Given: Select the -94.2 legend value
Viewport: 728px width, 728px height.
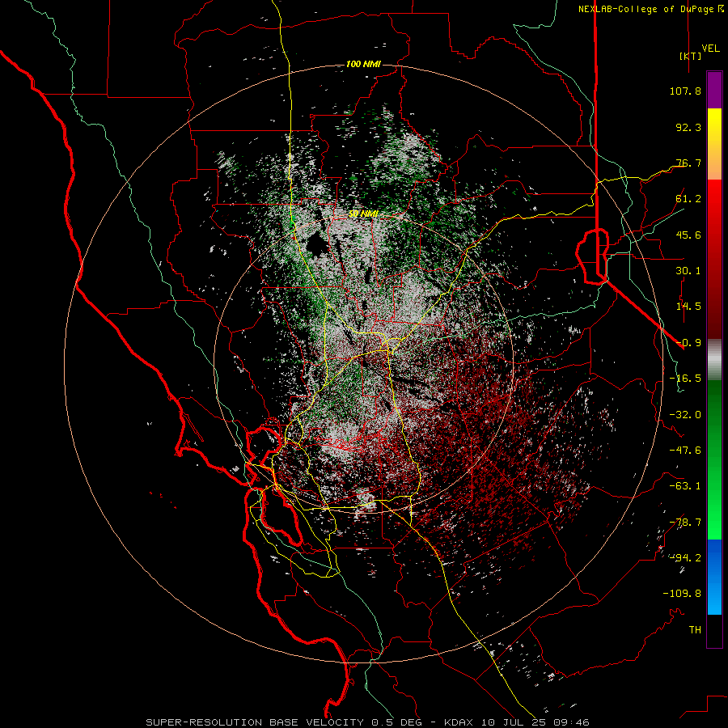Looking at the screenshot, I should 685,558.
